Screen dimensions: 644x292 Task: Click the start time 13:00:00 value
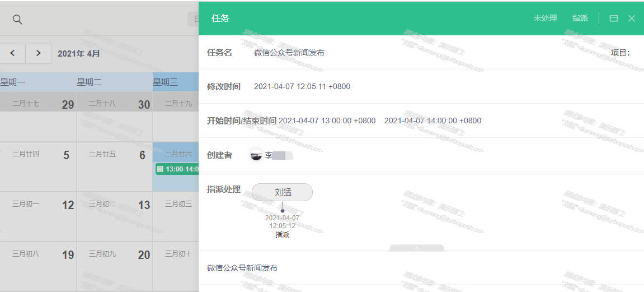click(327, 121)
